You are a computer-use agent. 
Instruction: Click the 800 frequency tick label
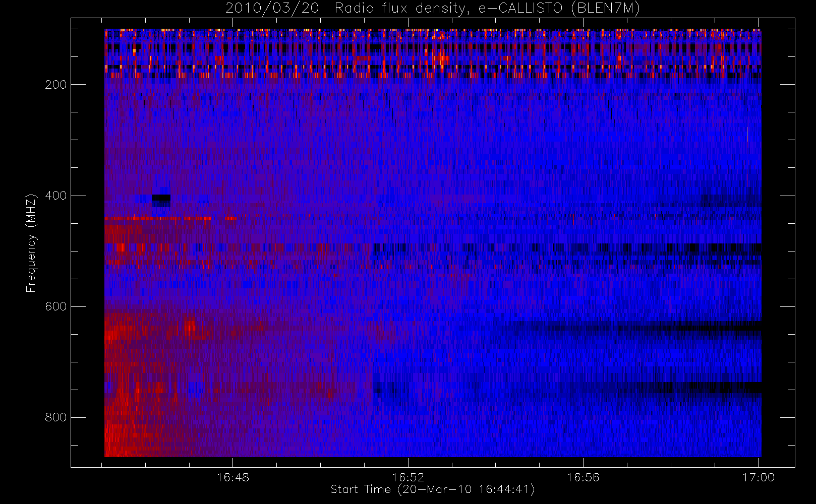click(56, 417)
